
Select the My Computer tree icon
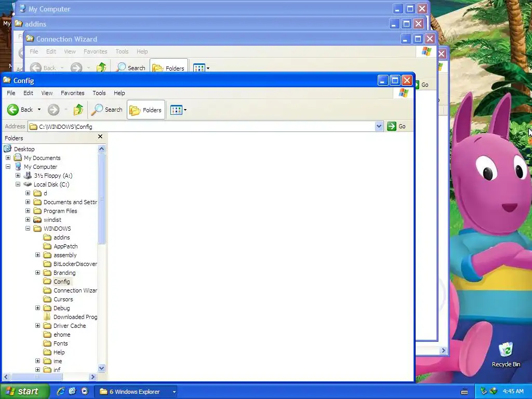(x=18, y=167)
